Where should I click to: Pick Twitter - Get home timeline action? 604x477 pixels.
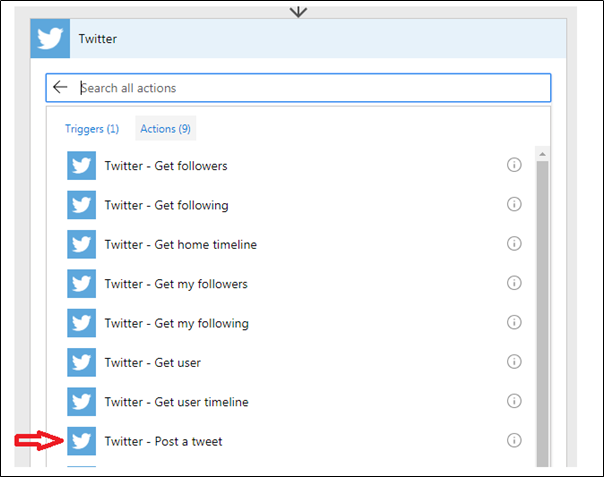(177, 245)
